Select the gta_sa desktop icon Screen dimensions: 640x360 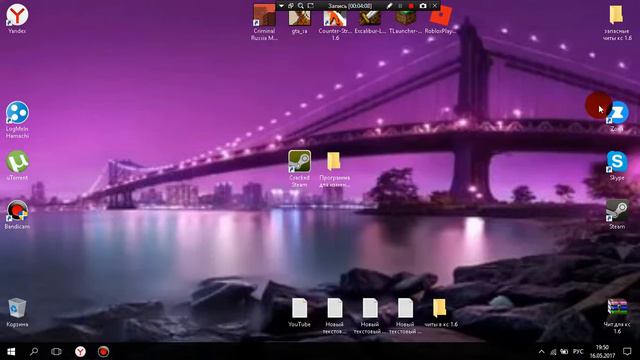300,20
